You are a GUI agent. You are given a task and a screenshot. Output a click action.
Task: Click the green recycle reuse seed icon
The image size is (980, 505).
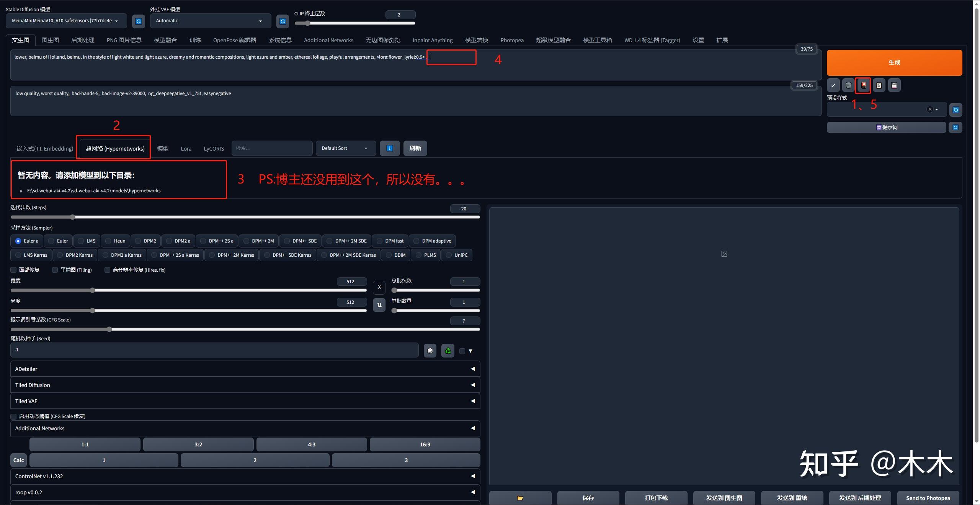448,351
